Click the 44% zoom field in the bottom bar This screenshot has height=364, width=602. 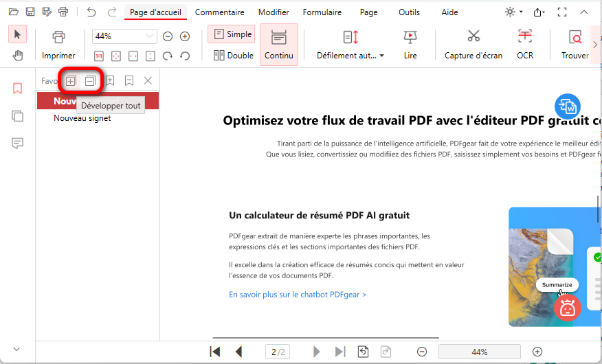[x=480, y=352]
